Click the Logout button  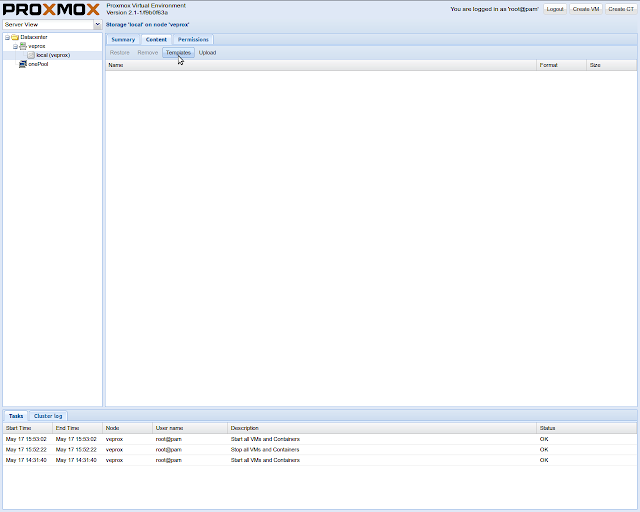555,9
